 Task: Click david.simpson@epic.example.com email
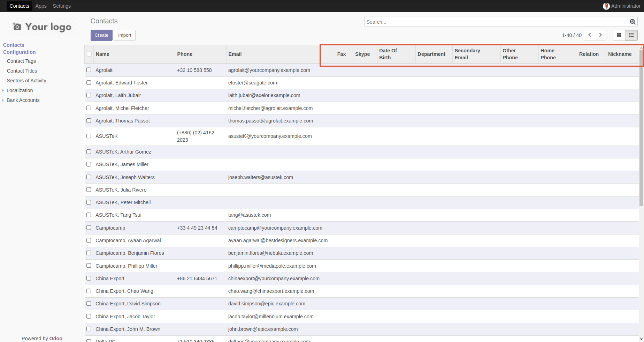click(x=267, y=304)
